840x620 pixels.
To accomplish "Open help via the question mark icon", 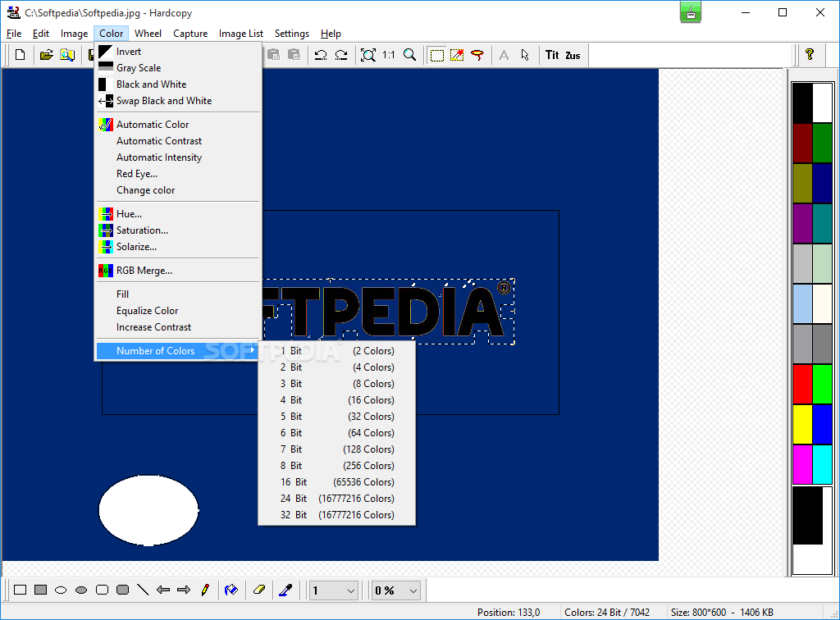I will 810,54.
